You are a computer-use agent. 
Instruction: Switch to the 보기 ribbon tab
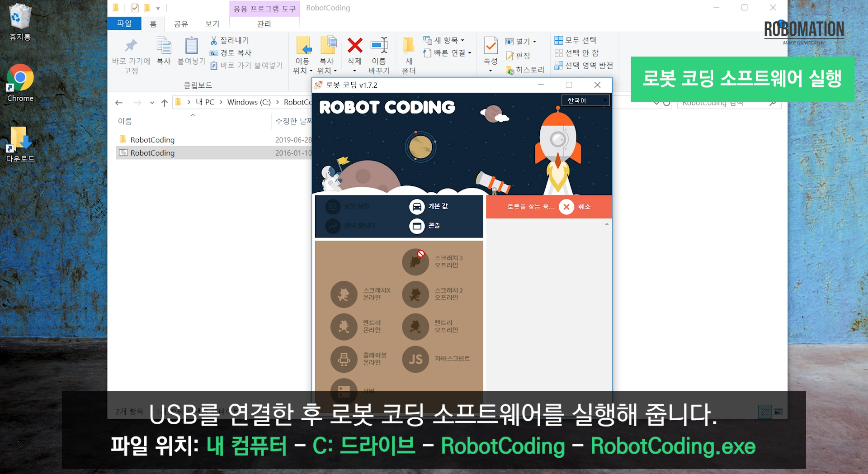click(x=212, y=24)
